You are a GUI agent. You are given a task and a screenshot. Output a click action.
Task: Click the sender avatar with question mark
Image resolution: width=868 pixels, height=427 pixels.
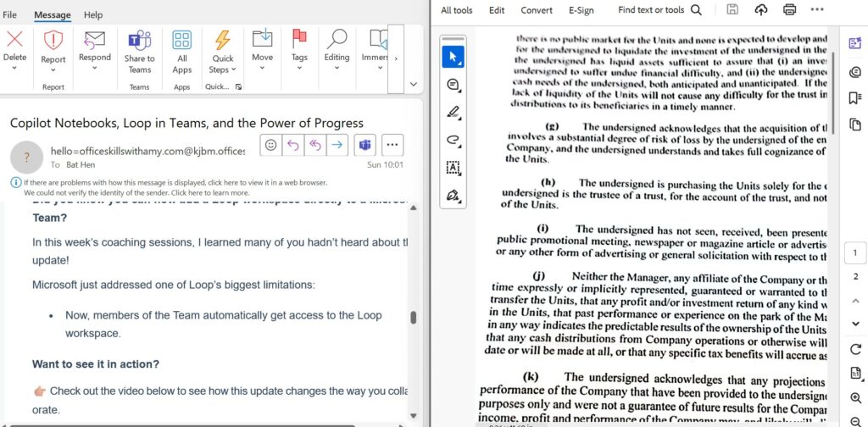[x=26, y=157]
